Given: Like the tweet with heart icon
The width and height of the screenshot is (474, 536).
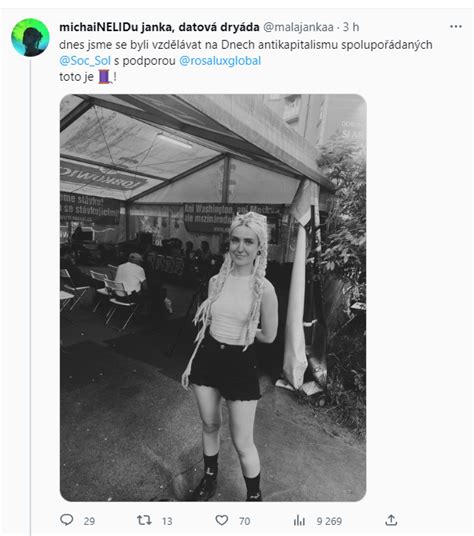Looking at the screenshot, I should [222, 520].
